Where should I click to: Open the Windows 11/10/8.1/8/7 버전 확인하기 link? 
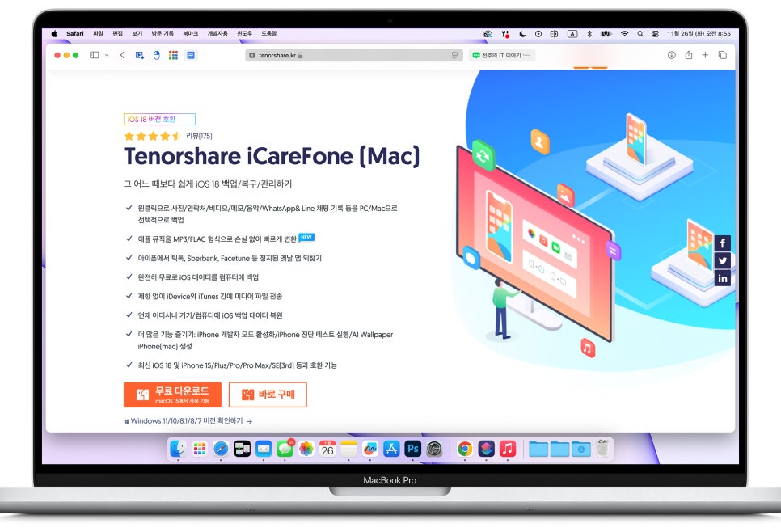pos(188,421)
